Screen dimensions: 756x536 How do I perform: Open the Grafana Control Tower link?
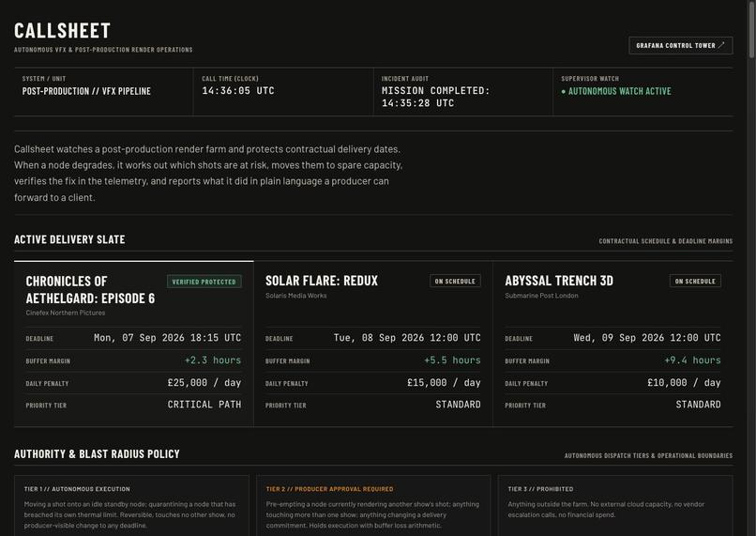click(680, 45)
